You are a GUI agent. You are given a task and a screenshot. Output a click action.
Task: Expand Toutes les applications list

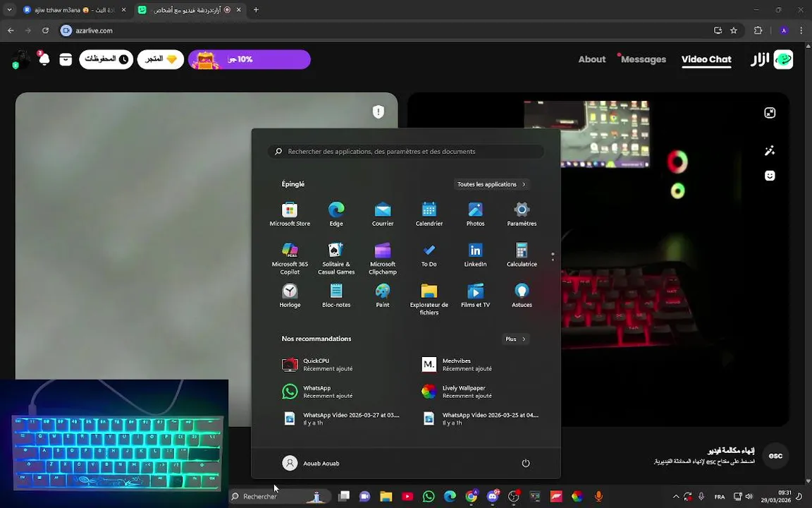point(491,184)
